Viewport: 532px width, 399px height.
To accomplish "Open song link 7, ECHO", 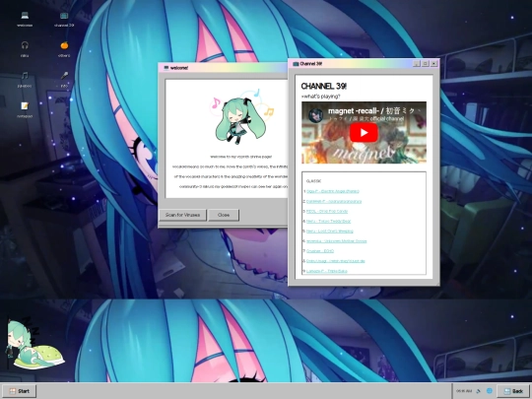I will pyautogui.click(x=320, y=251).
